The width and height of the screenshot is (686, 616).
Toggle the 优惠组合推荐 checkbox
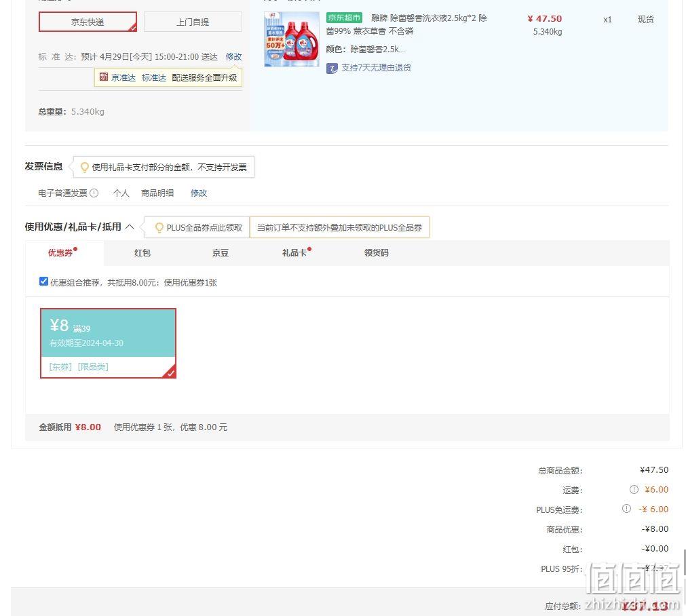coord(43,282)
